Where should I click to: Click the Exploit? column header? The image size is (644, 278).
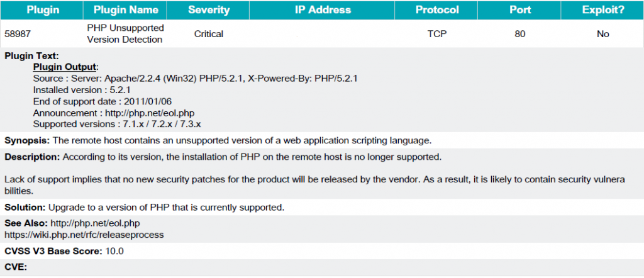coord(602,10)
